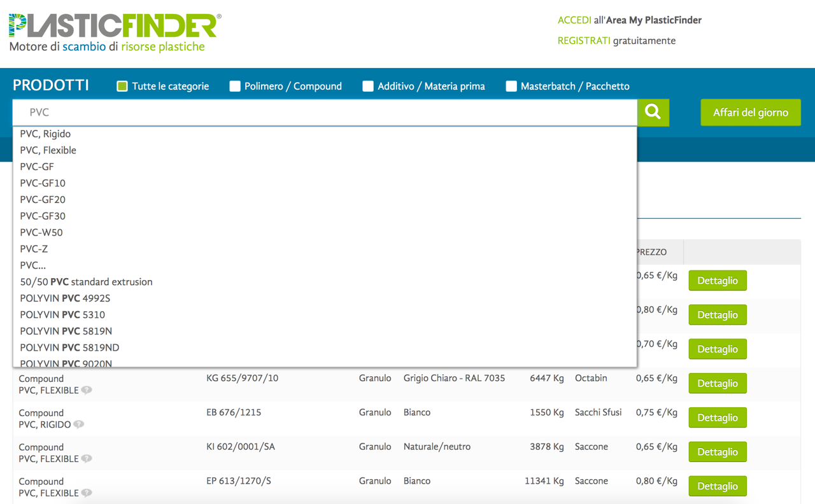Click Dettaglio in the 0,70 €/Kg row
The image size is (815, 504).
click(718, 349)
